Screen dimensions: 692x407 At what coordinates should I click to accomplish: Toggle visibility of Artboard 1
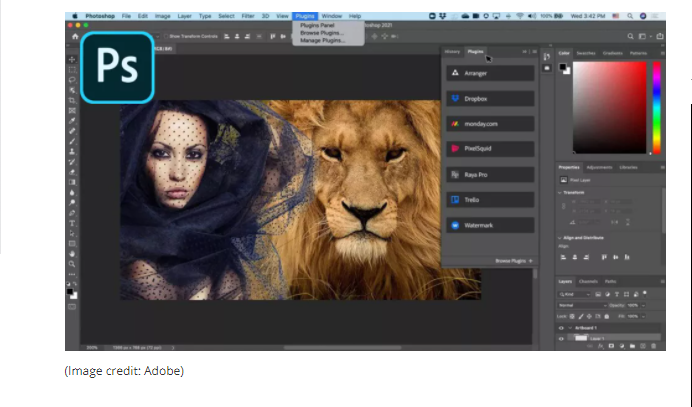click(561, 328)
